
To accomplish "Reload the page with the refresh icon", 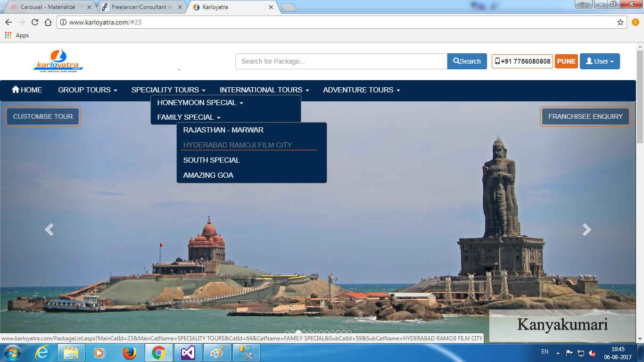I will tap(35, 22).
